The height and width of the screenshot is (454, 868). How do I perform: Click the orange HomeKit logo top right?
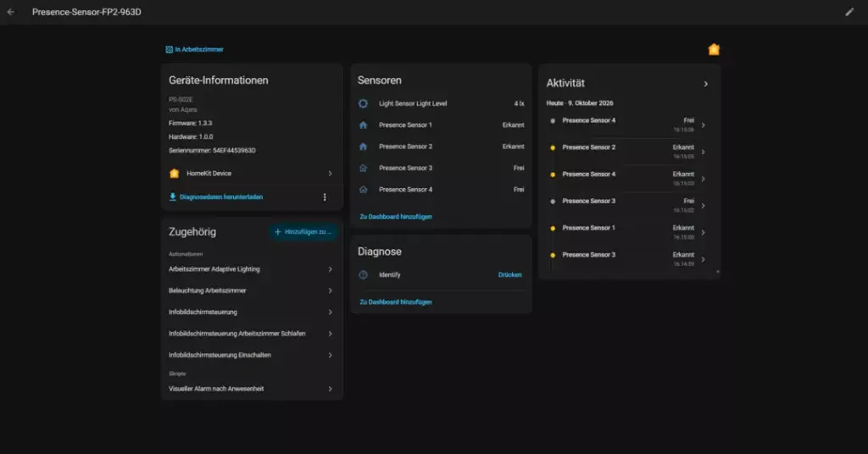tap(714, 49)
